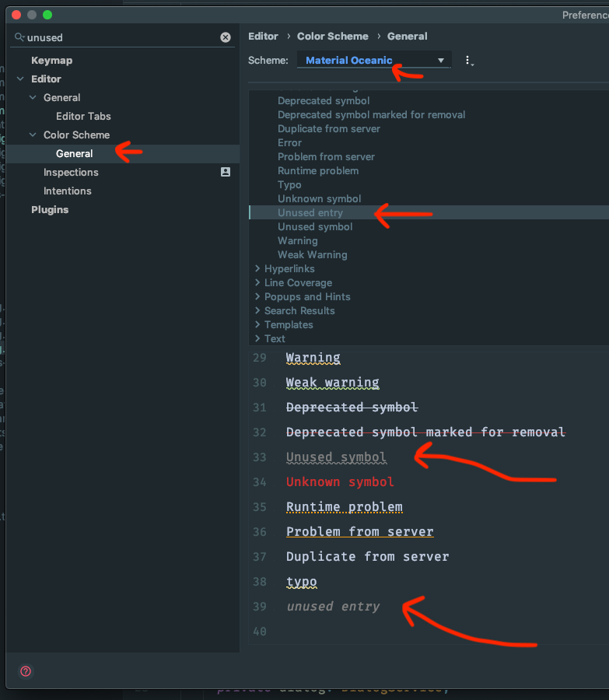The width and height of the screenshot is (609, 700).
Task: Select Keymap in settings tree
Action: 52,60
